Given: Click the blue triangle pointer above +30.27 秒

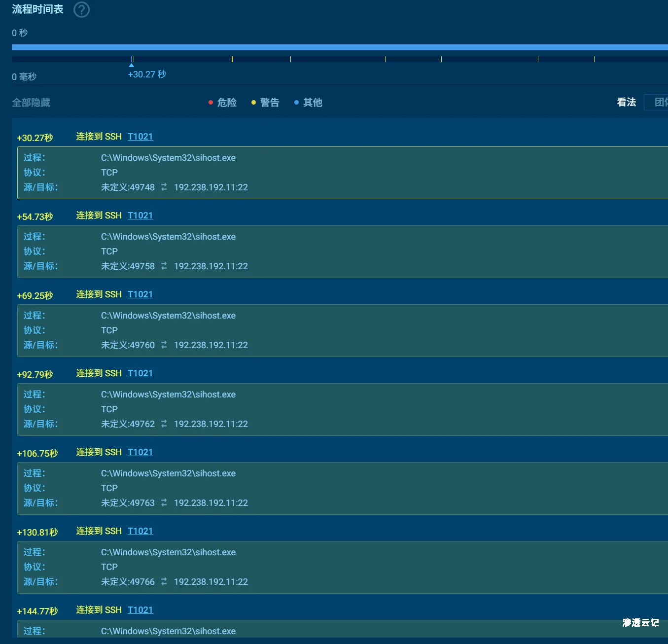Looking at the screenshot, I should (131, 65).
